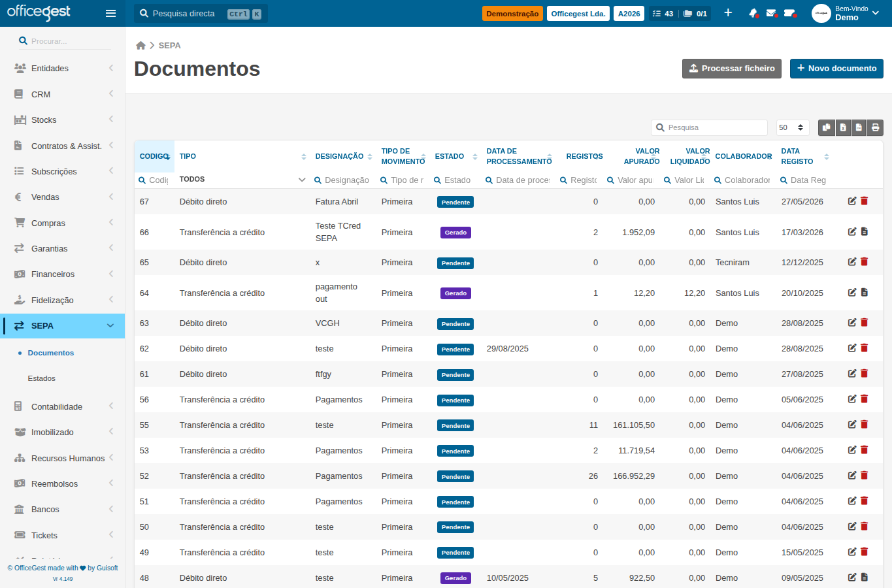Viewport: 892px width, 588px height.
Task: Expand Contabilidade sidebar section
Action: pos(63,406)
